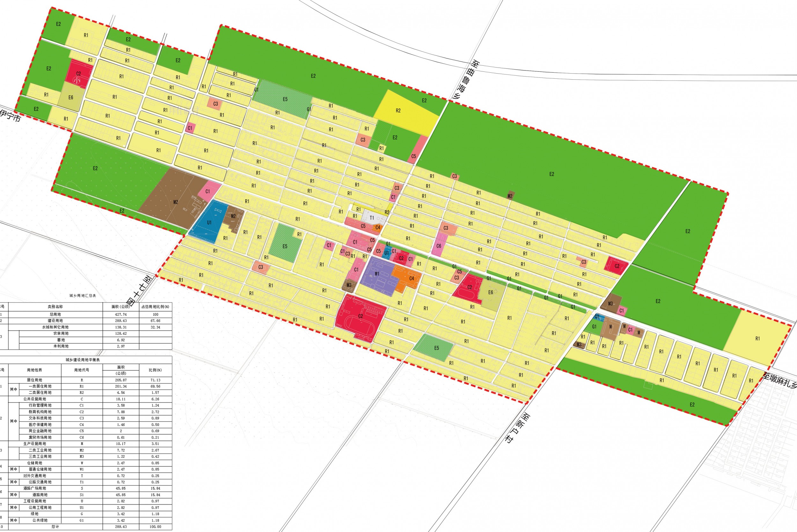Click the 二类居住用地 row name

(40, 393)
